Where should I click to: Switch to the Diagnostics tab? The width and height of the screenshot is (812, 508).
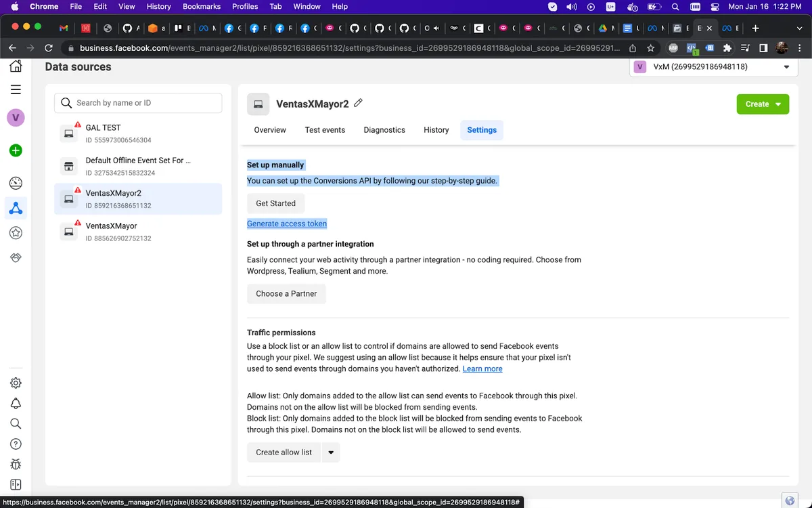coord(384,130)
